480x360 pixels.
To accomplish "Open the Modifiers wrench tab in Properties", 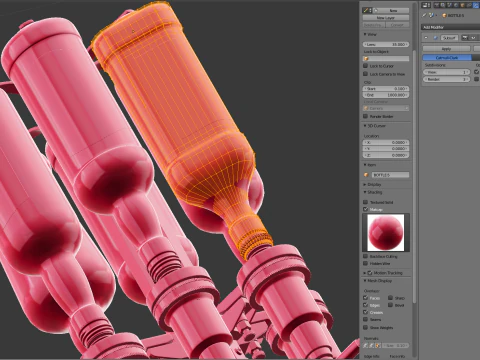I will click(476, 5).
